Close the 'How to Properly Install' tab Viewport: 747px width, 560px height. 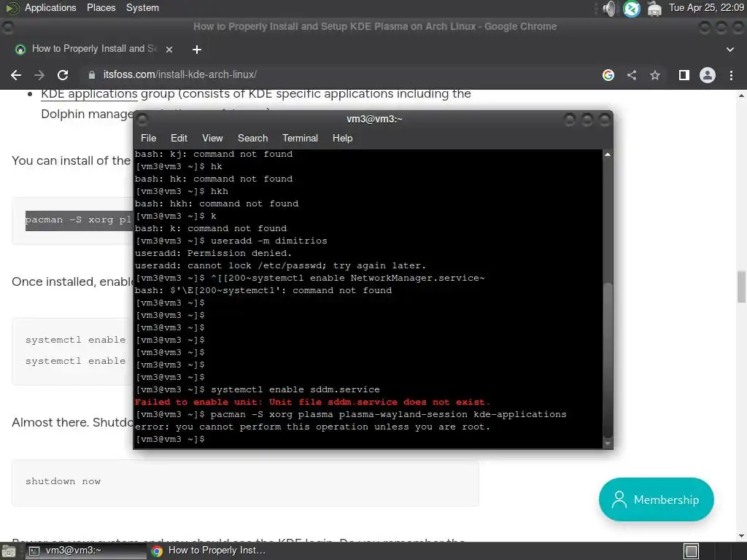(169, 49)
